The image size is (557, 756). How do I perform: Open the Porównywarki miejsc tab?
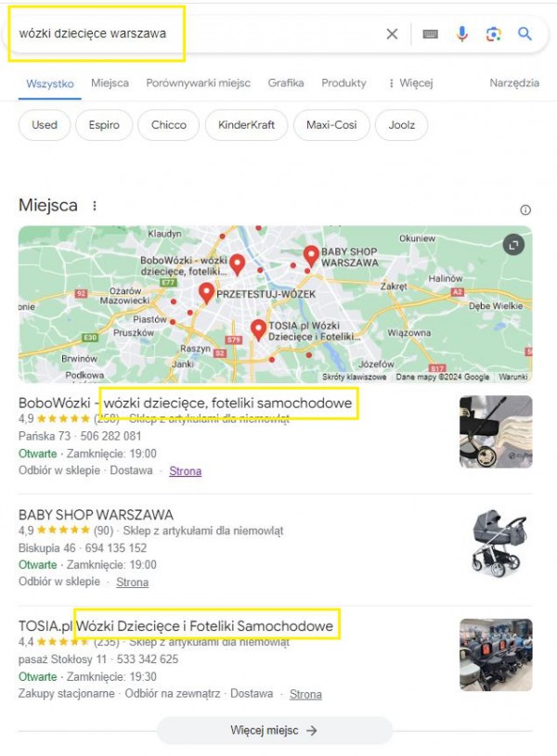tap(199, 83)
